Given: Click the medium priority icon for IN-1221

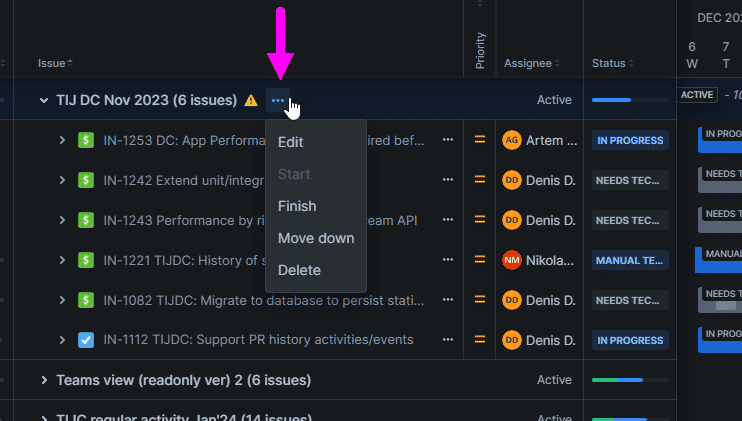Looking at the screenshot, I should tap(480, 260).
